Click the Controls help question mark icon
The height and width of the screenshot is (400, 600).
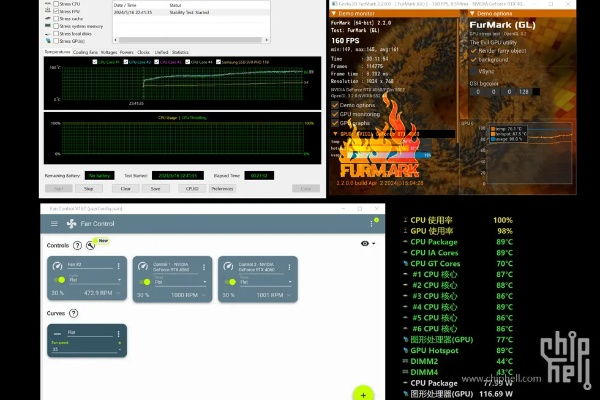(x=78, y=244)
